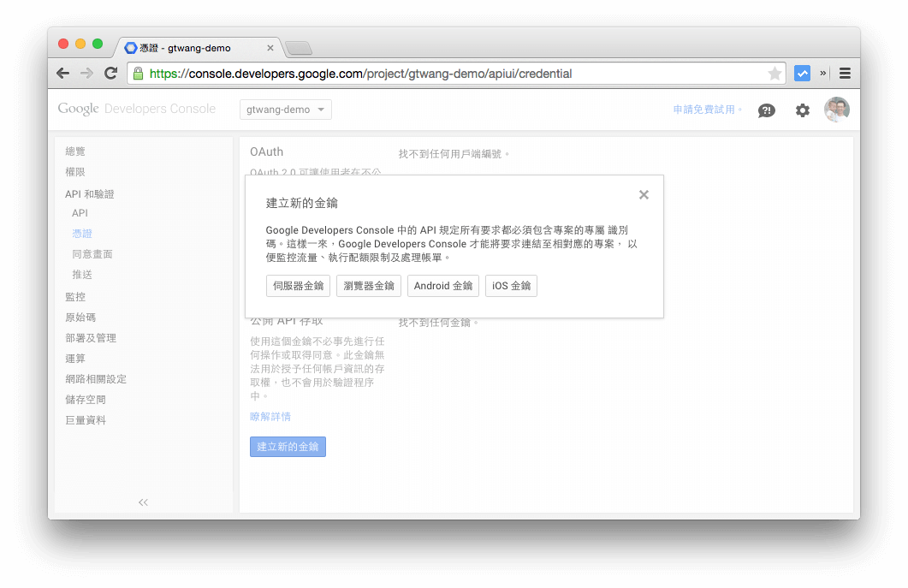The height and width of the screenshot is (588, 908).
Task: Show hidden toolbar items via >> chevron
Action: point(823,73)
